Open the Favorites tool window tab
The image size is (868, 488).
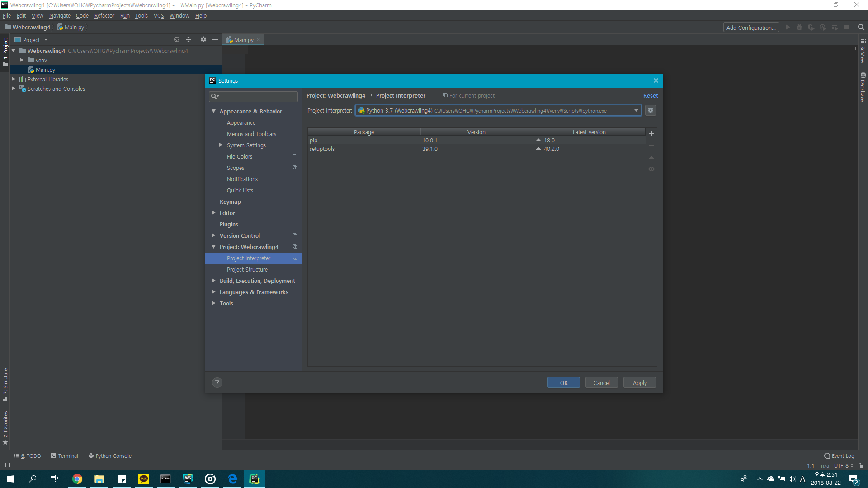click(x=5, y=427)
